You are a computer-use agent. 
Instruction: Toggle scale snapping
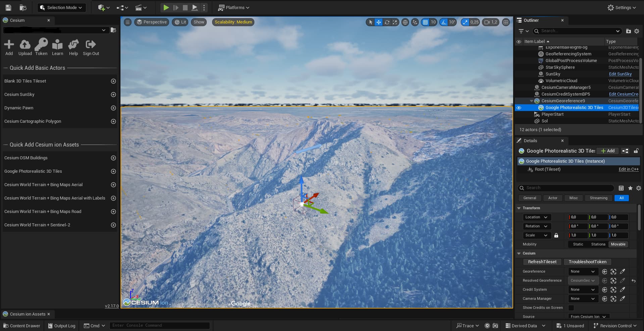tap(465, 22)
